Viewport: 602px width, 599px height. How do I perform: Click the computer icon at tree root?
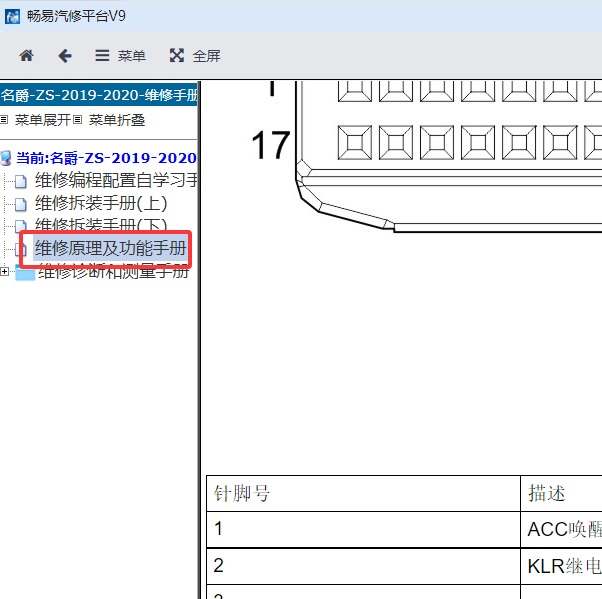tap(6, 158)
